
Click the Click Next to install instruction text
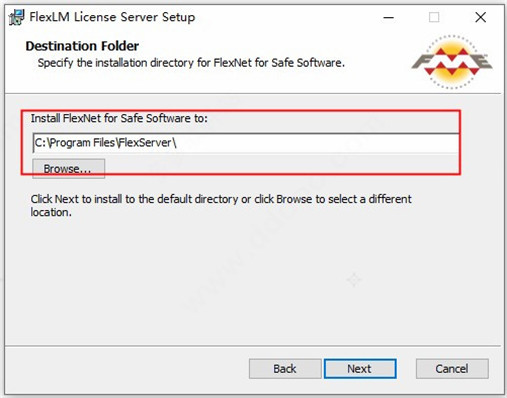pyautogui.click(x=221, y=205)
